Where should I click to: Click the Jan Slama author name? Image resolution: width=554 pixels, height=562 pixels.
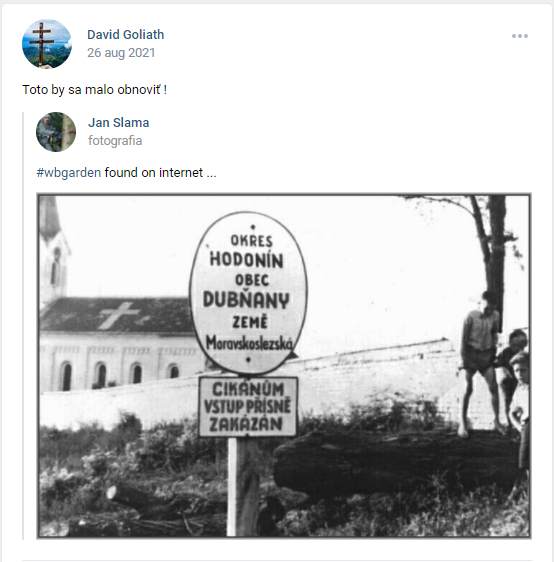(119, 123)
